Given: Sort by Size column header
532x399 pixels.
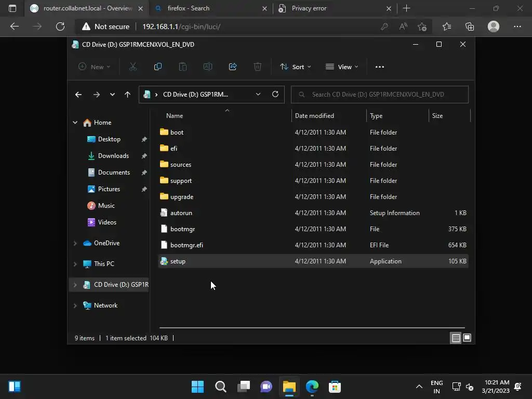Looking at the screenshot, I should tap(449, 116).
